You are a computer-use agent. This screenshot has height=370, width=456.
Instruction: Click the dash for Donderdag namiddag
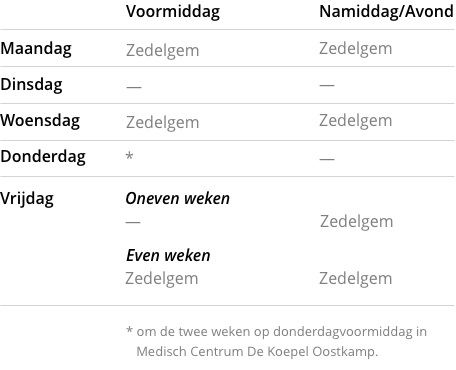(327, 159)
